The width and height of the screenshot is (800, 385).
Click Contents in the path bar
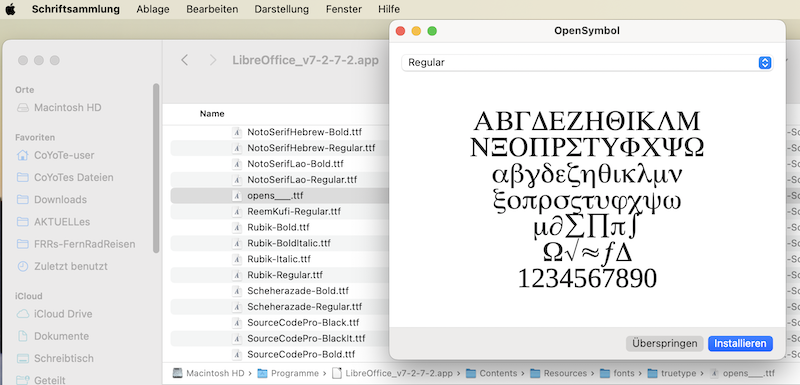[x=492, y=373]
